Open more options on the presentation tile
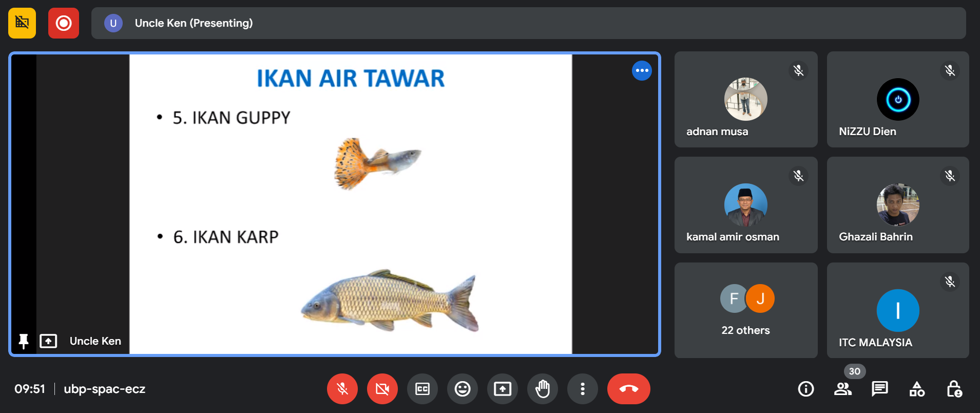Screen dimensions: 980x413 (642, 70)
